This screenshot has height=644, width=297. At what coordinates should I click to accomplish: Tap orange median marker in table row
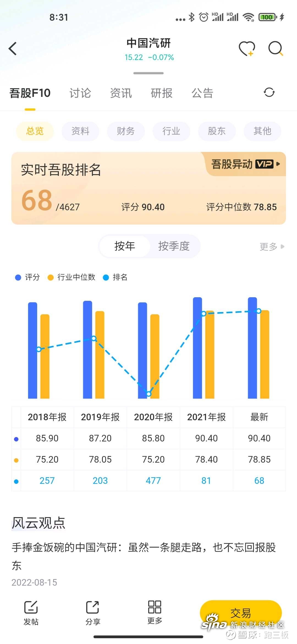click(16, 460)
